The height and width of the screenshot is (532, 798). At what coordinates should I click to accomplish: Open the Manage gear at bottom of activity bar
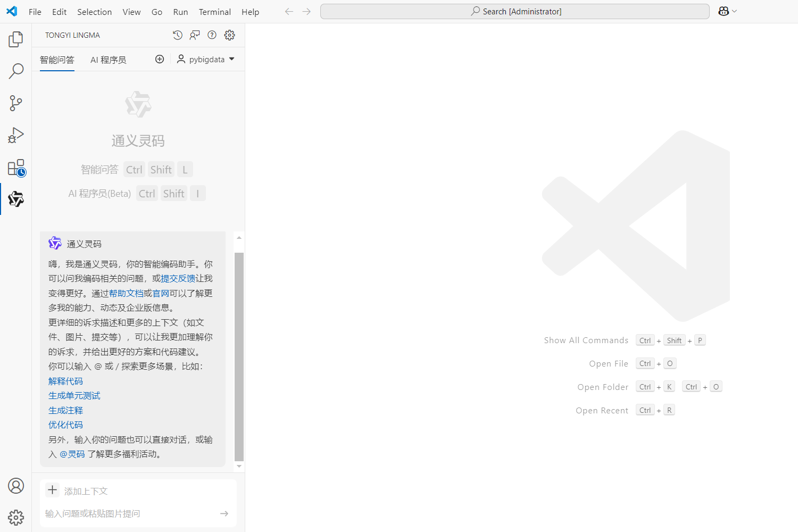[x=16, y=517]
